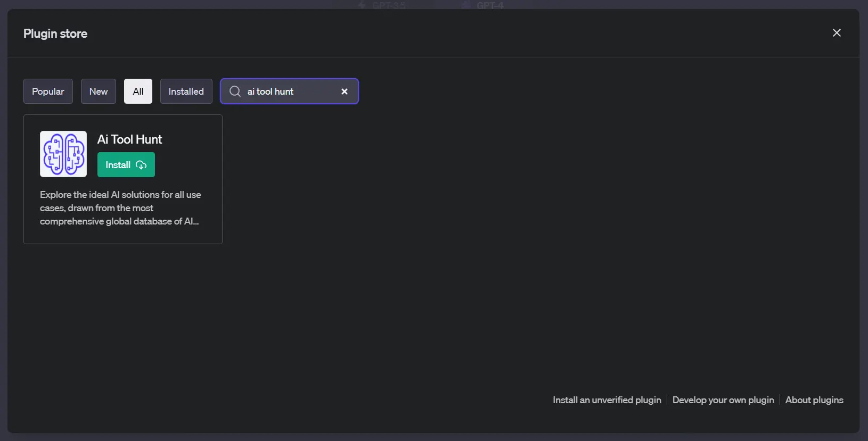Open Install an unverified plugin link
The image size is (868, 441).
tap(607, 400)
